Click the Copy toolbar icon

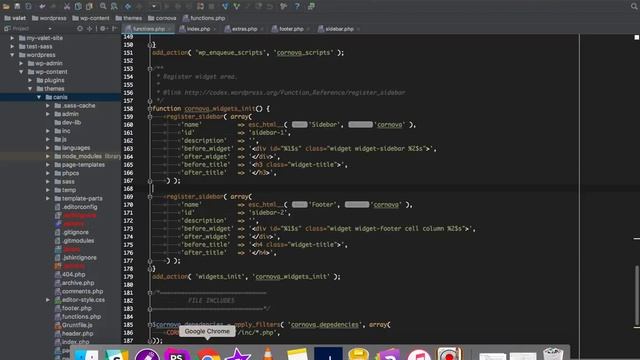coord(78,6)
